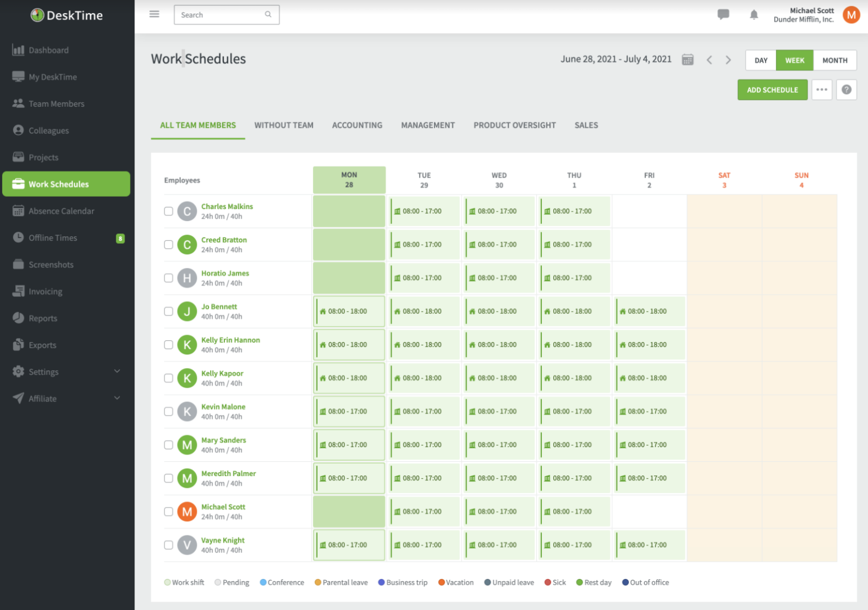Open the Screenshots section
This screenshot has width=868, height=610.
(x=51, y=264)
